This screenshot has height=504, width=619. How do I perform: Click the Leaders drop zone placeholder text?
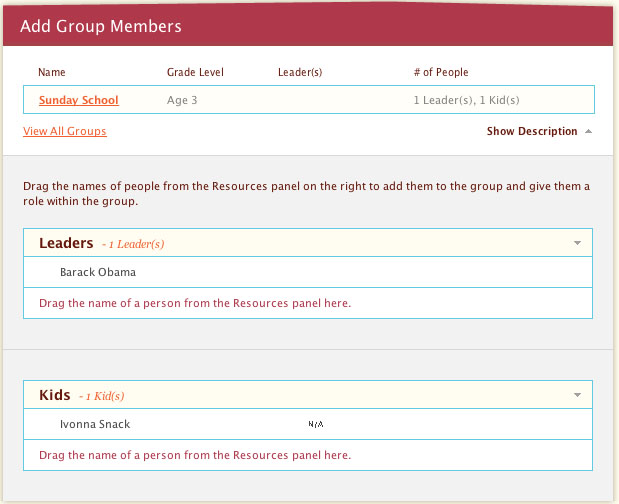(195, 302)
